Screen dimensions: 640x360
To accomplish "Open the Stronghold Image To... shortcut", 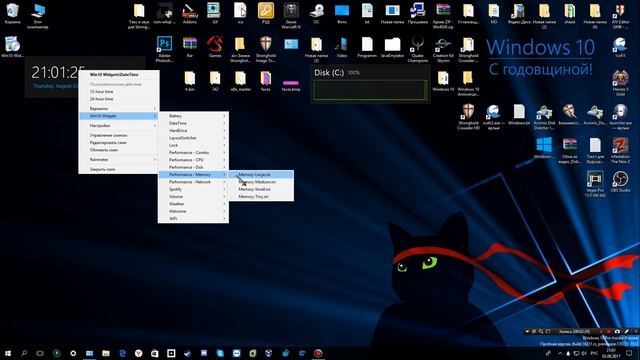I will point(266,49).
